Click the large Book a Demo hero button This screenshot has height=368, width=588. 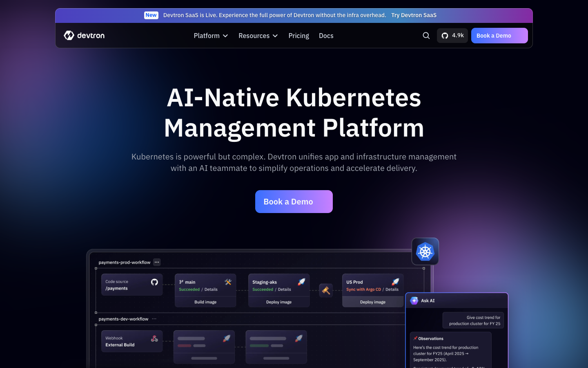294,202
